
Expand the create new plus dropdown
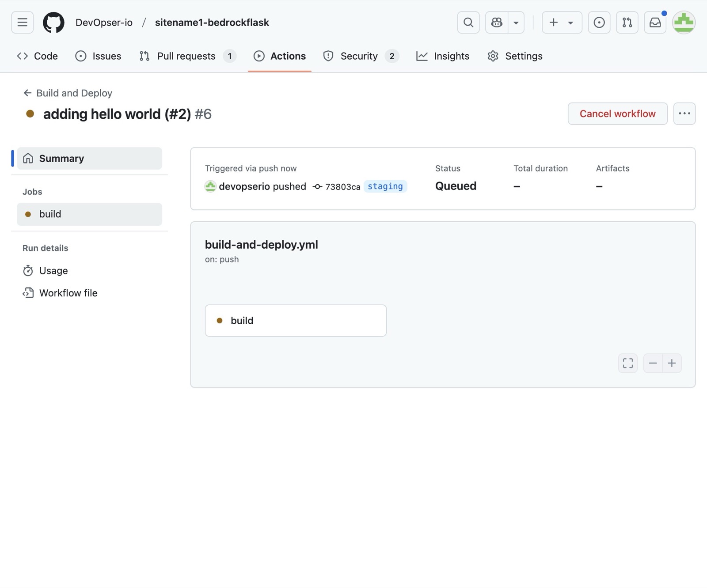(x=562, y=23)
